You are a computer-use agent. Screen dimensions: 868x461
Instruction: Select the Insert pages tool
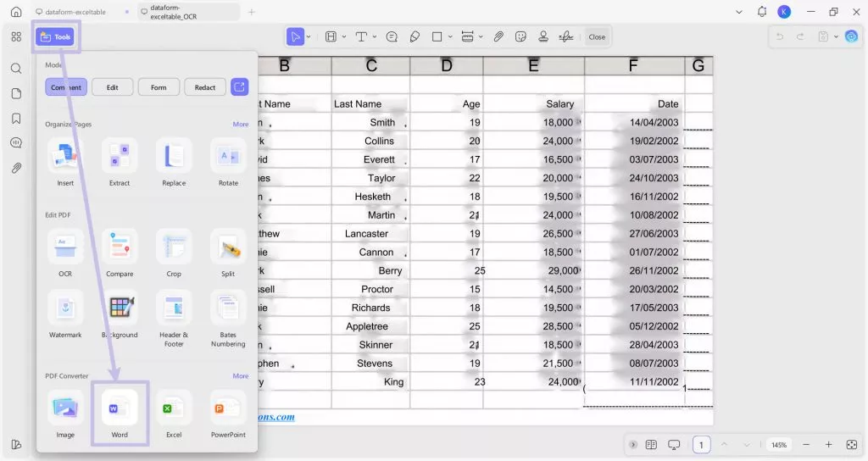[65, 162]
